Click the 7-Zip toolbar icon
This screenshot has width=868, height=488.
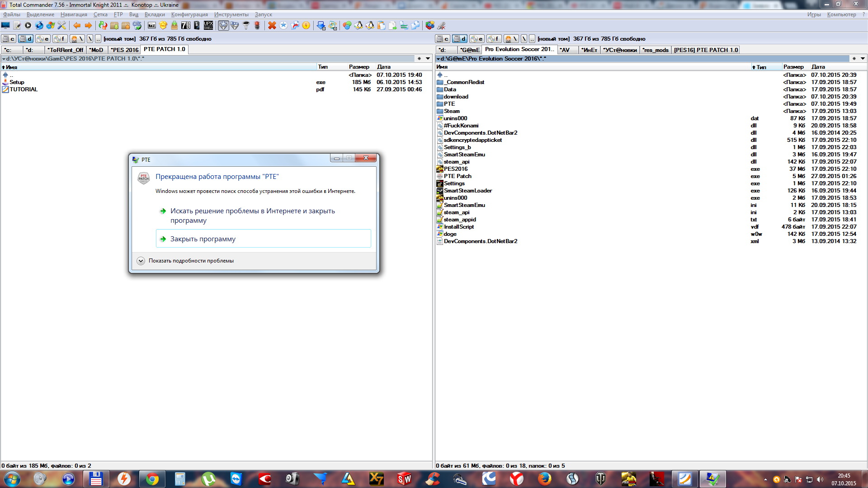(x=186, y=26)
